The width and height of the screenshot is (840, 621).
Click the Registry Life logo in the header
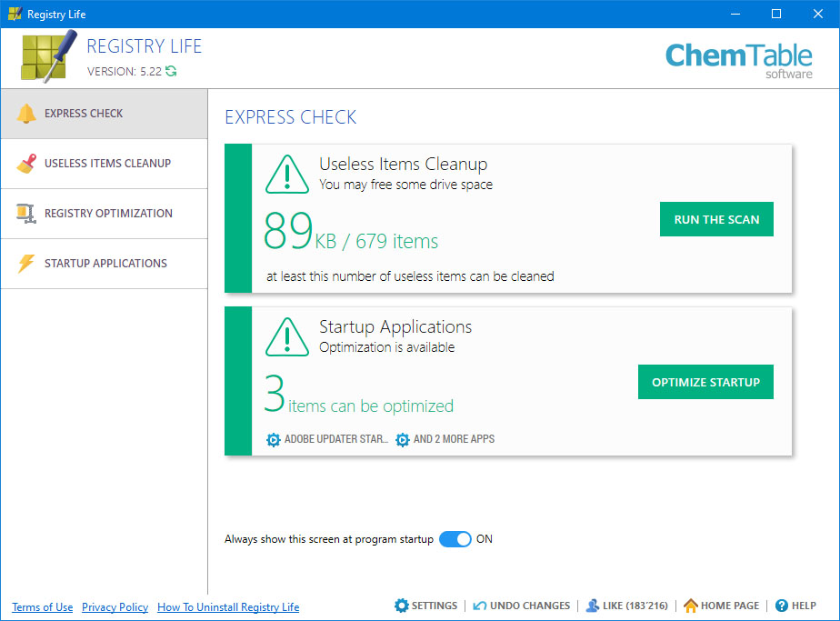click(x=49, y=56)
